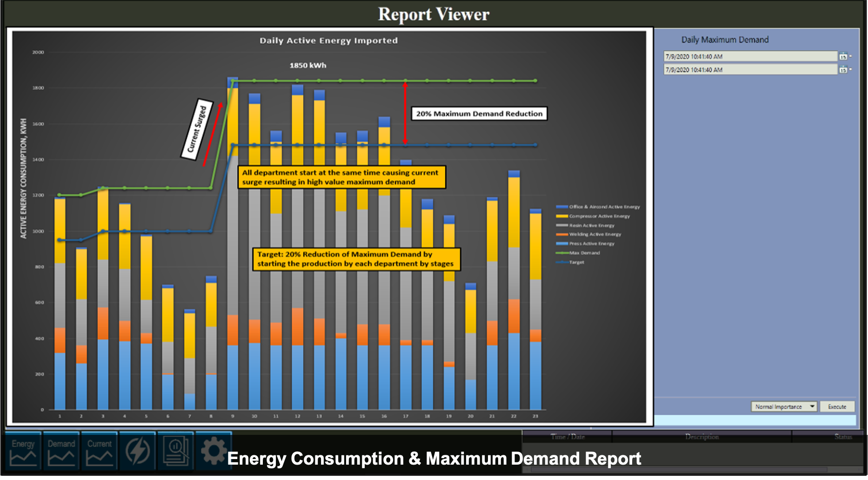The image size is (868, 480).
Task: Select the Demand report icon
Action: [61, 450]
